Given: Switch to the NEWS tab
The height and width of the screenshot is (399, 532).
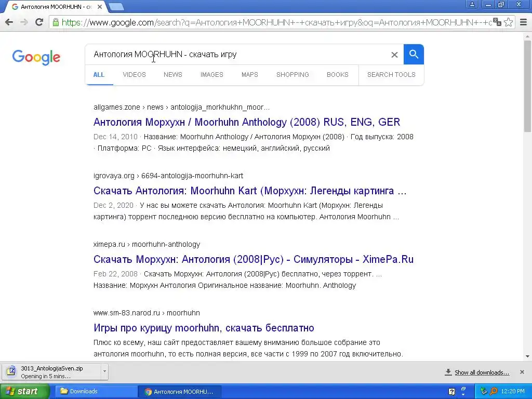Looking at the screenshot, I should pyautogui.click(x=172, y=75).
